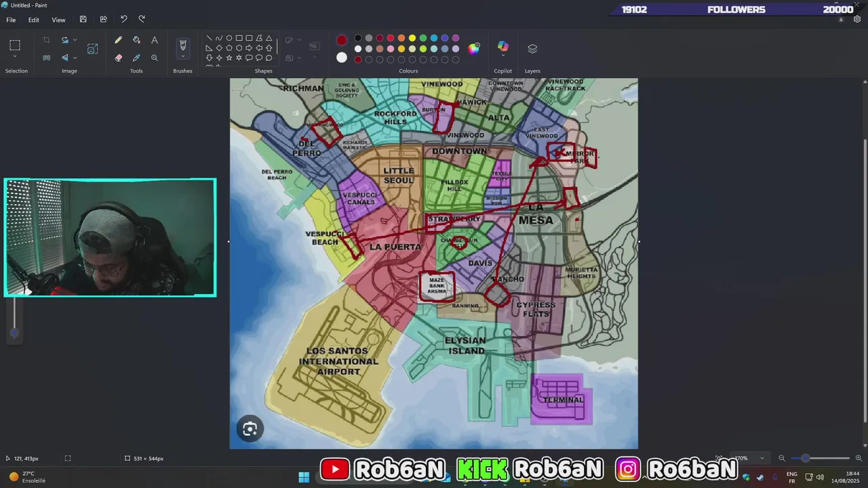
Task: Pick yellow from the palette
Action: pos(412,38)
